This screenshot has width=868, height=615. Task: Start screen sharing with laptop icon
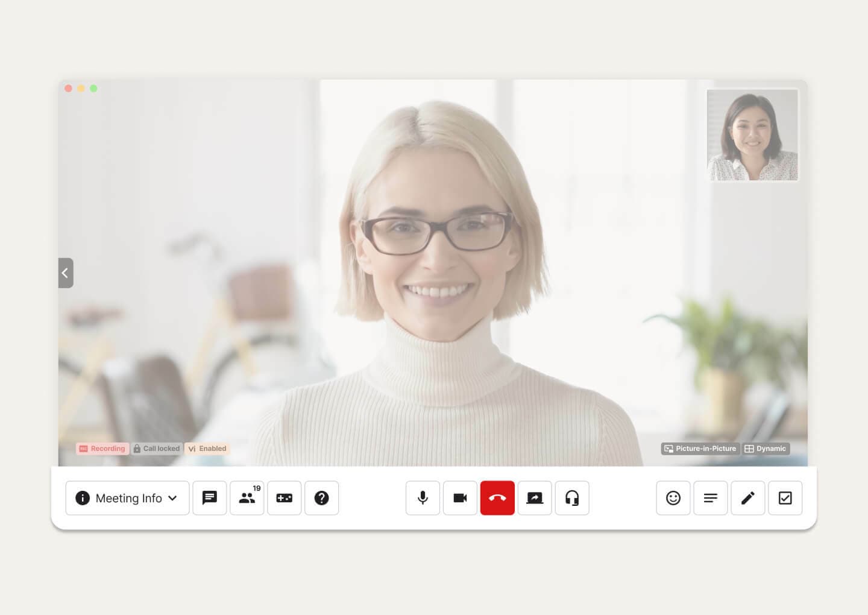pyautogui.click(x=535, y=498)
